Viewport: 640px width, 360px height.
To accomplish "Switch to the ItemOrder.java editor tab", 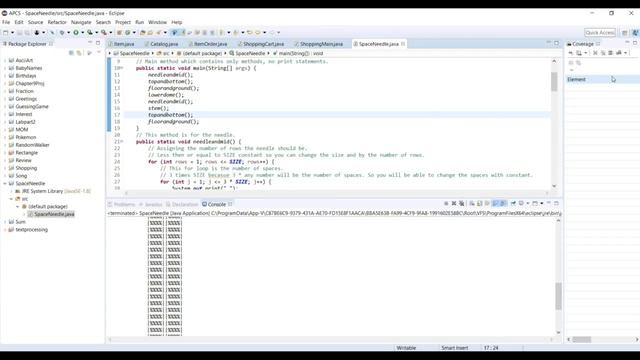I will point(210,44).
